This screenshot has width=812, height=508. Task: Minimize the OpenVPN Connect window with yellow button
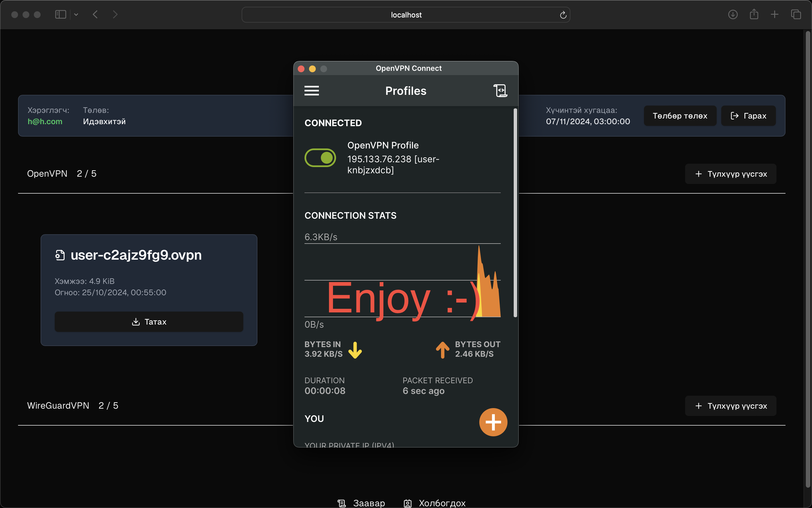(x=312, y=69)
